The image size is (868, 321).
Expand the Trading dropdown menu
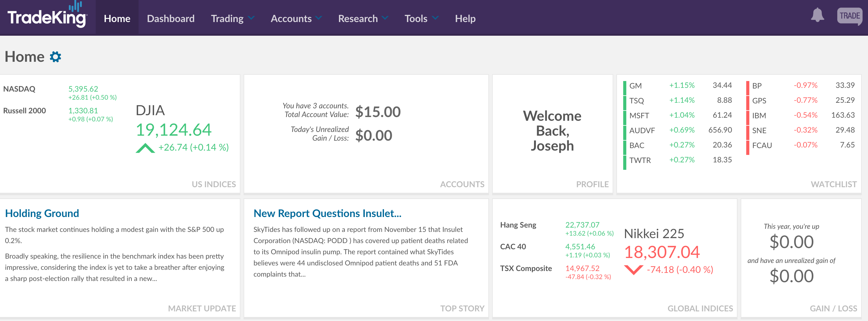[x=232, y=19]
